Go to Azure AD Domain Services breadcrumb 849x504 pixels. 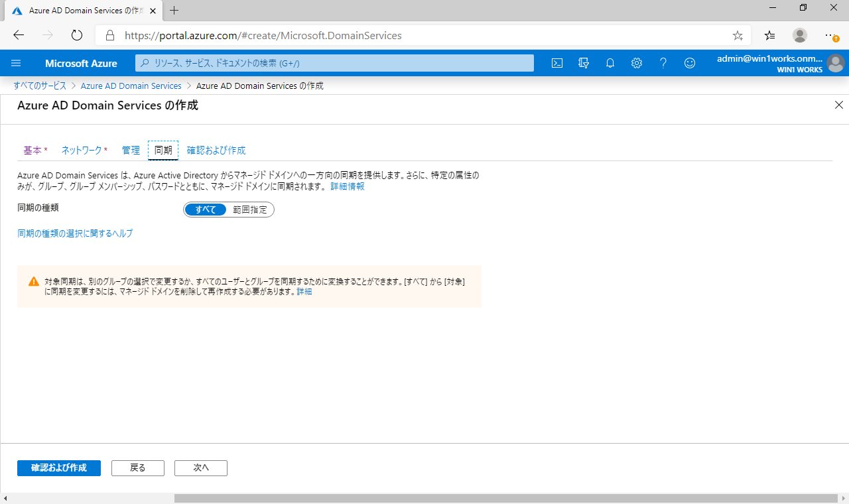point(131,86)
